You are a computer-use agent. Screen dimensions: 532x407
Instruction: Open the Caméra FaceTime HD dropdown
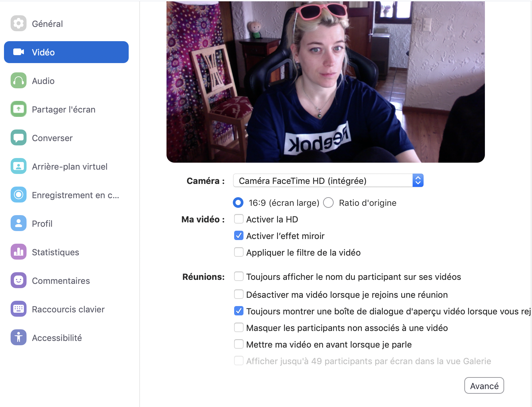tap(328, 181)
